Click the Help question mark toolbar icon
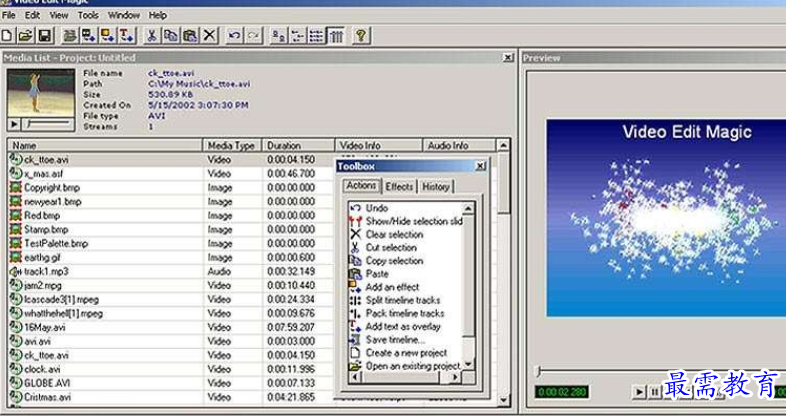The image size is (786, 416). point(361,36)
